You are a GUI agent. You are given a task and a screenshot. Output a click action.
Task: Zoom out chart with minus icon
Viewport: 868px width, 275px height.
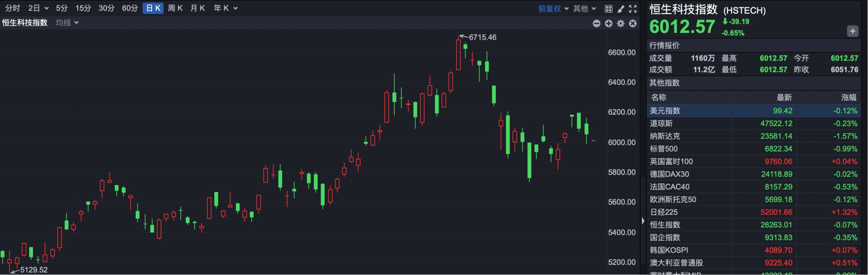597,23
